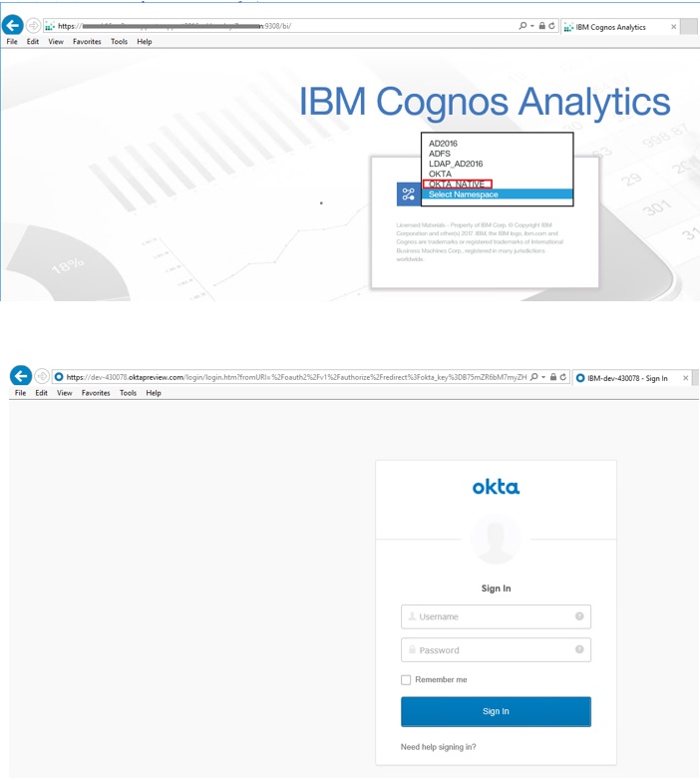Click the Password field help icon
Screen dimensions: 700x780
pyautogui.click(x=579, y=649)
